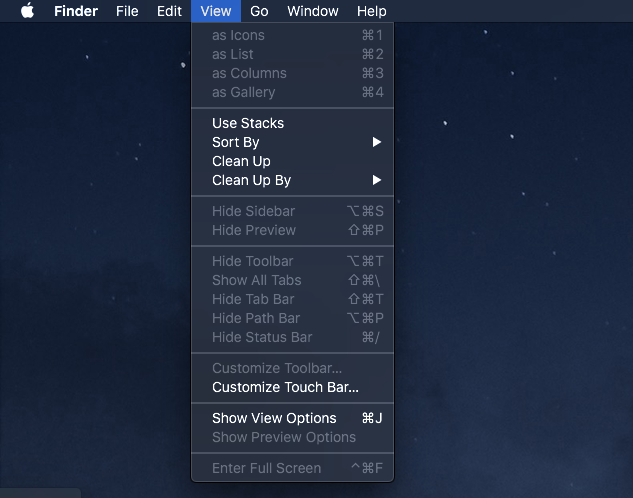This screenshot has width=633, height=498.
Task: Choose Customize Touch Bar…
Action: [x=285, y=387]
